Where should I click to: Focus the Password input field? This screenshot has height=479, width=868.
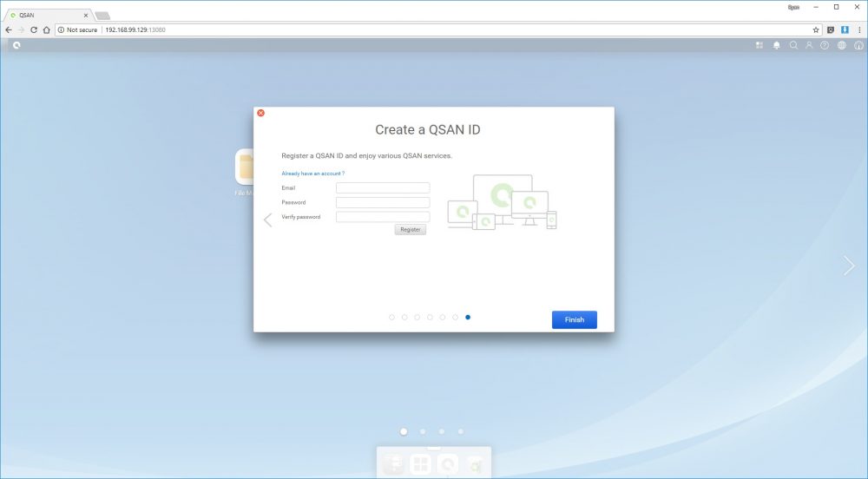pyautogui.click(x=383, y=202)
